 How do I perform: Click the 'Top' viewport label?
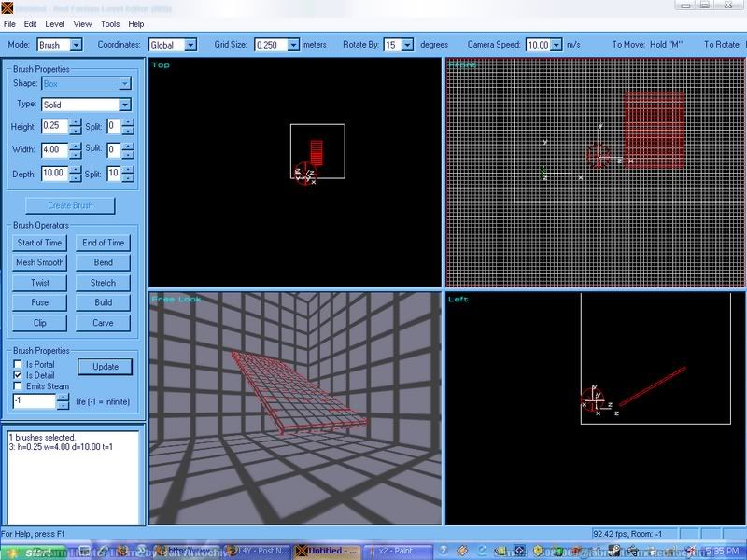(x=161, y=64)
